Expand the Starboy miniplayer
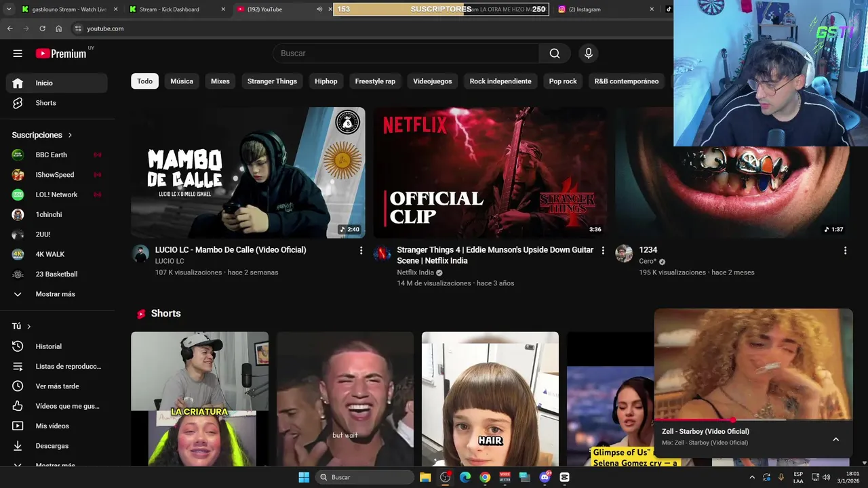Image resolution: width=868 pixels, height=488 pixels. pos(835,439)
